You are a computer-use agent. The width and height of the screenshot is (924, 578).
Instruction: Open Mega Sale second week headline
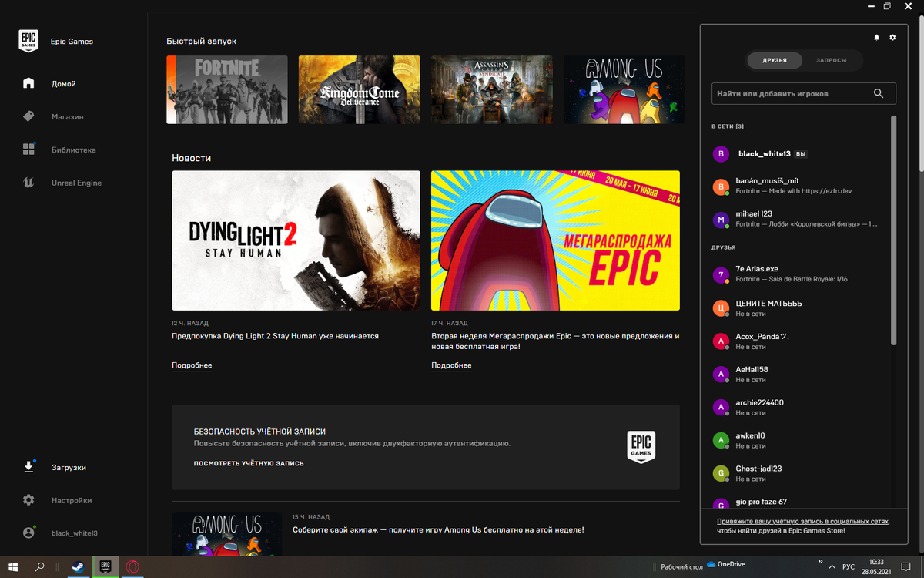pos(556,341)
